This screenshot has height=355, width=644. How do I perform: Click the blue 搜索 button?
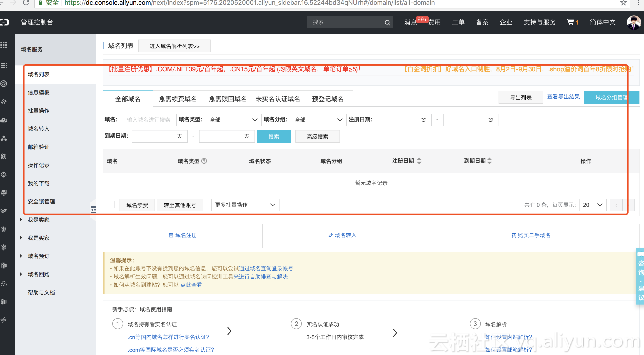(274, 137)
